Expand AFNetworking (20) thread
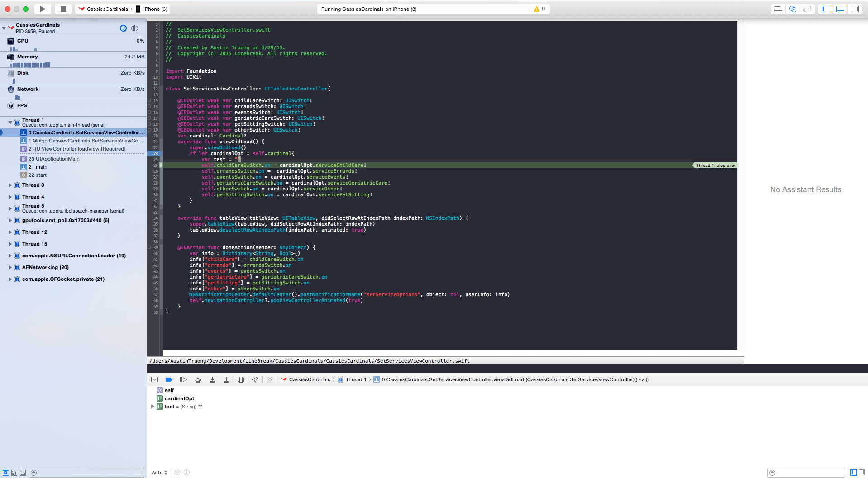The image size is (868, 478). click(10, 267)
